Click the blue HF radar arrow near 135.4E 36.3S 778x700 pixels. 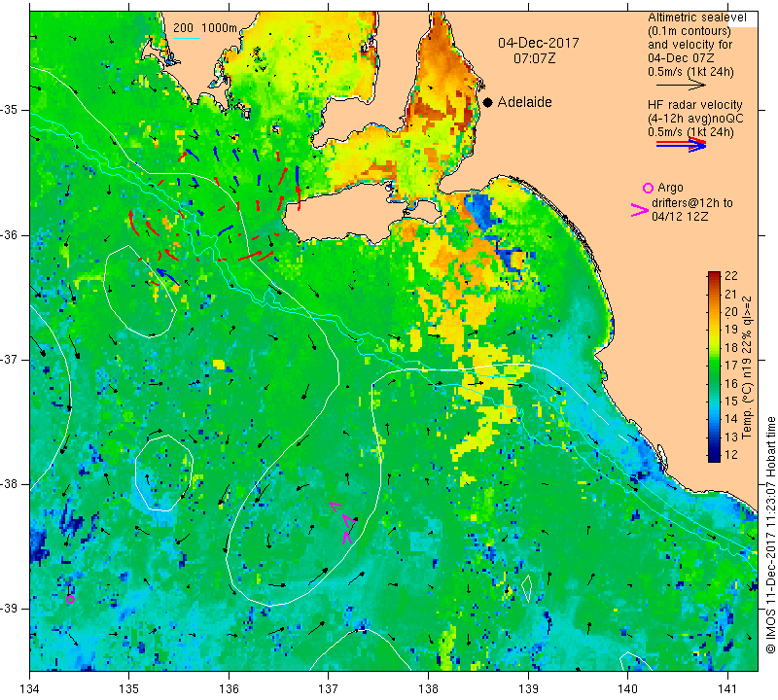[168, 277]
